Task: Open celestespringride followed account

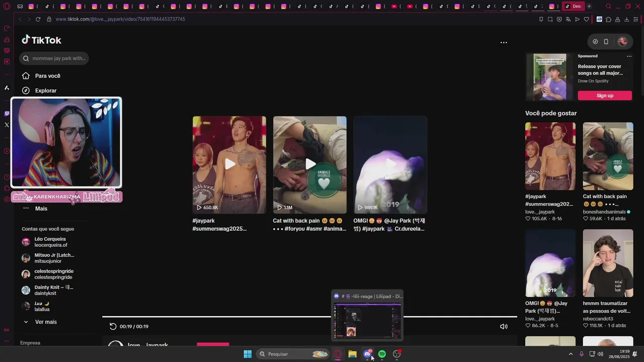Action: 47,274
